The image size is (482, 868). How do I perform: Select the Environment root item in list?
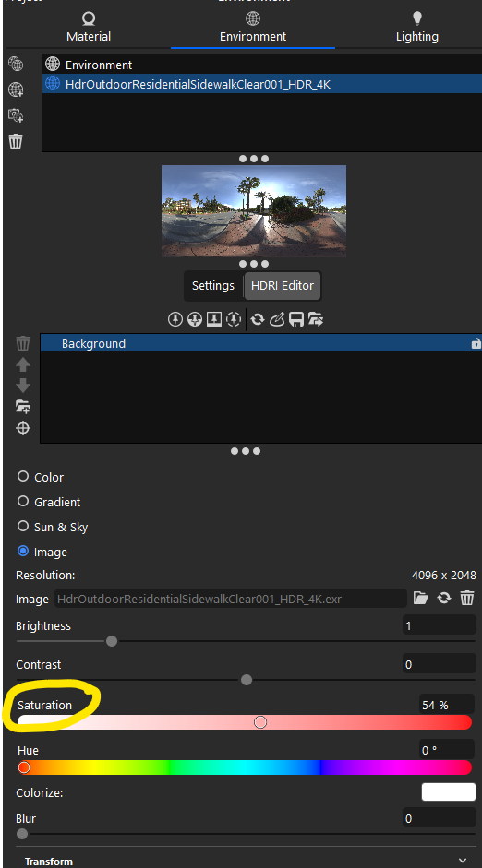point(261,65)
